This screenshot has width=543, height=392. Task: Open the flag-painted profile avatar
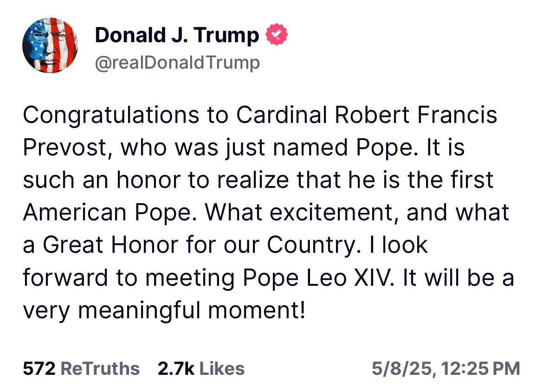(50, 45)
